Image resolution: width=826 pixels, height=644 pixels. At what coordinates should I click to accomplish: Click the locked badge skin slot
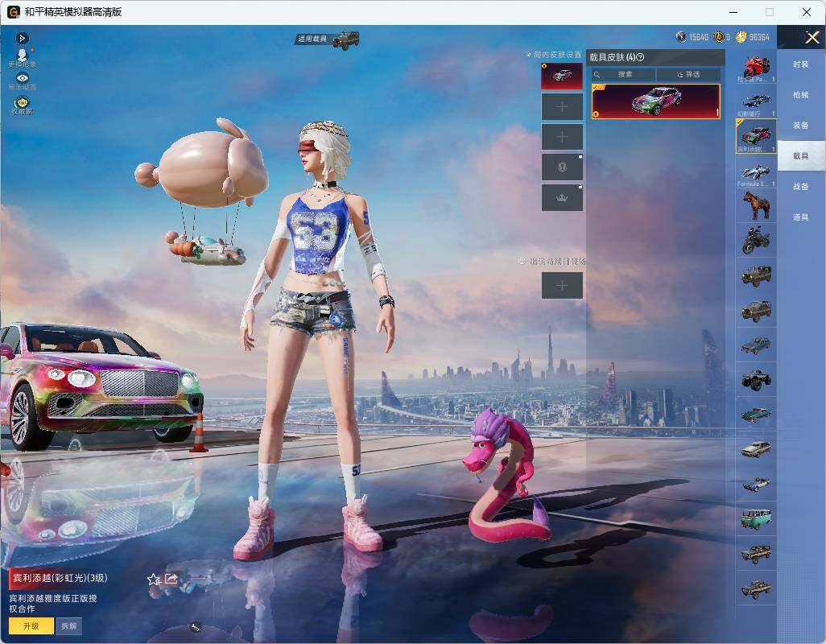coord(562,167)
